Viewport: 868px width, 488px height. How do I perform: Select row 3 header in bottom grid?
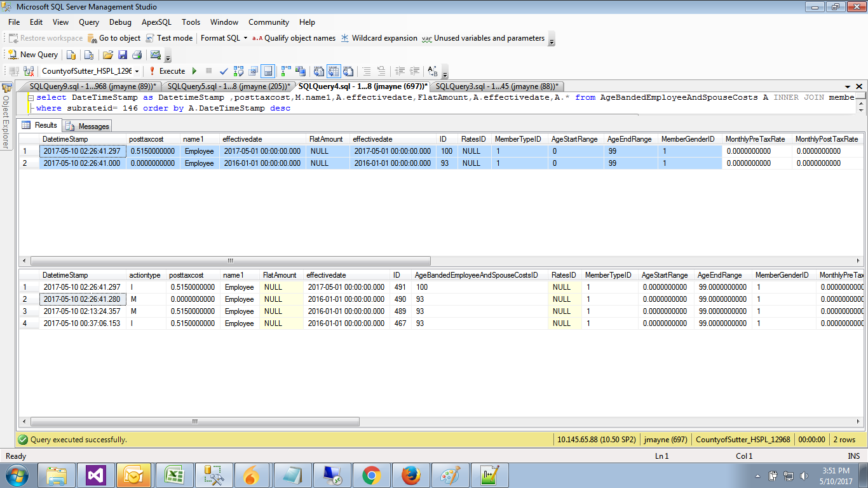29,311
